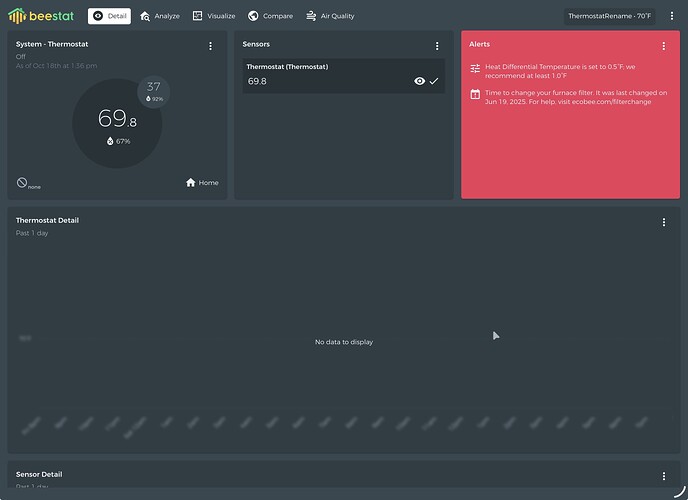Click the 69.8 temperature circle

117,123
